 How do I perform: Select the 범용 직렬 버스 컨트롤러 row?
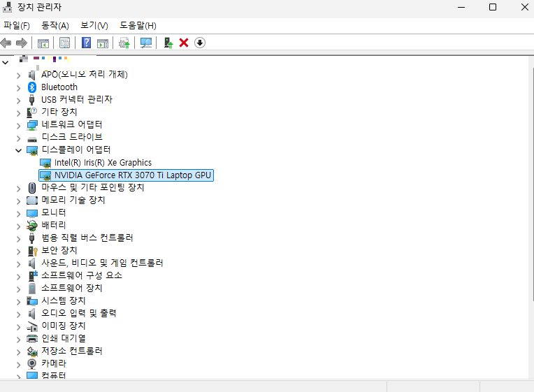(x=87, y=238)
